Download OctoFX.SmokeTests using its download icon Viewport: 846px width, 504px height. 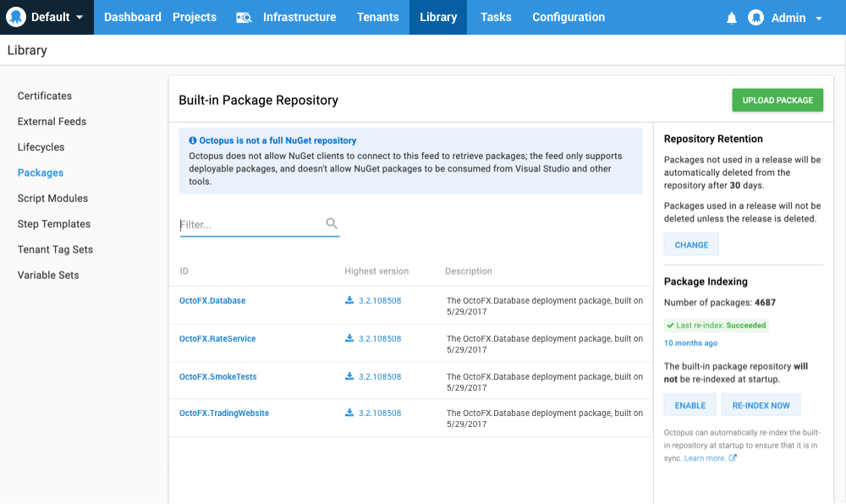[x=348, y=374]
